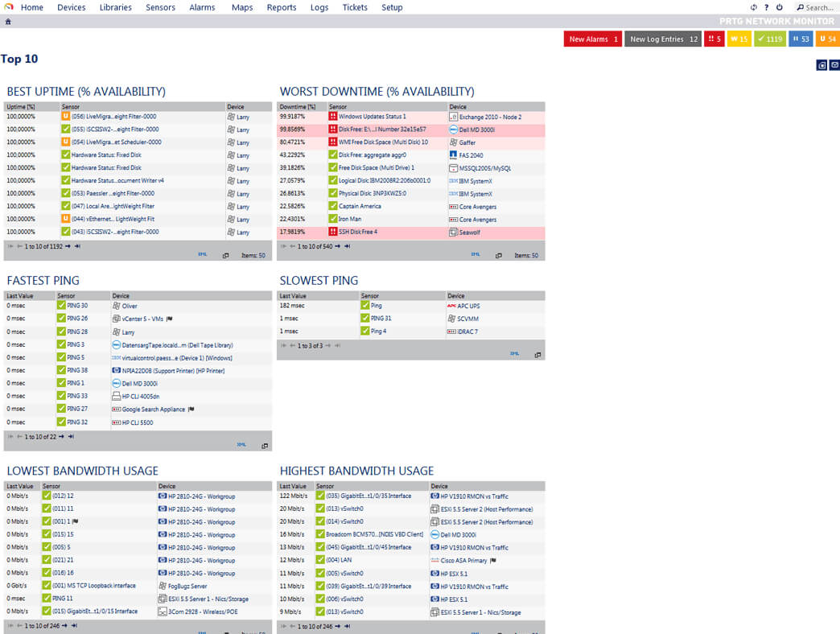Click the green status icon for PING 30
This screenshot has width=840, height=634.
pos(61,305)
